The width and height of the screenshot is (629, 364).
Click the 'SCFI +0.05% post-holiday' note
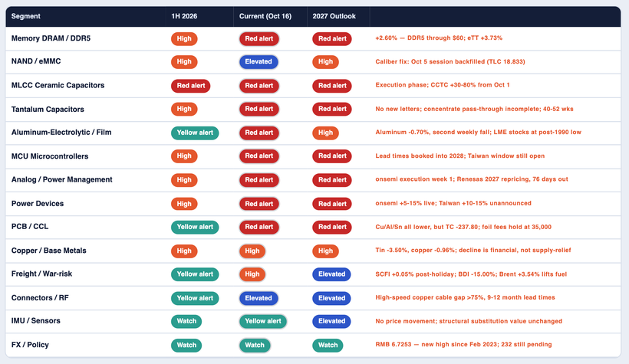471,274
